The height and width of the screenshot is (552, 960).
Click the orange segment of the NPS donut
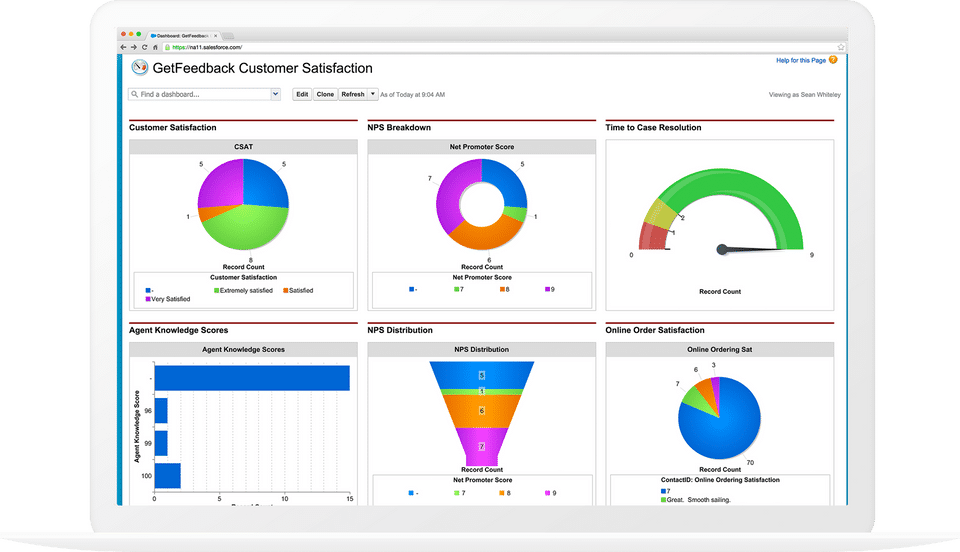[487, 234]
